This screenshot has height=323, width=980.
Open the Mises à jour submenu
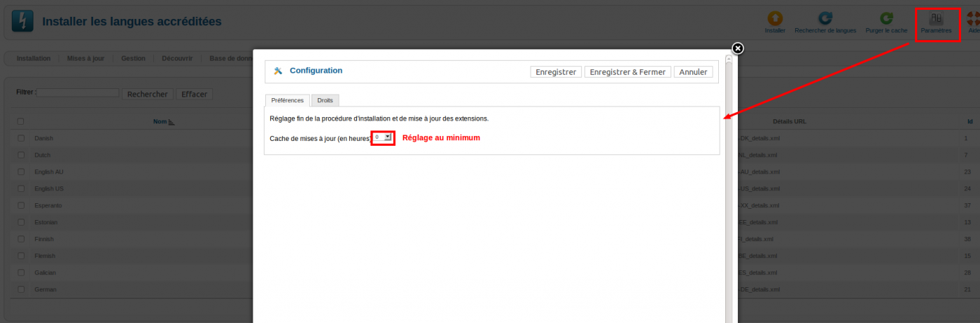pos(85,58)
